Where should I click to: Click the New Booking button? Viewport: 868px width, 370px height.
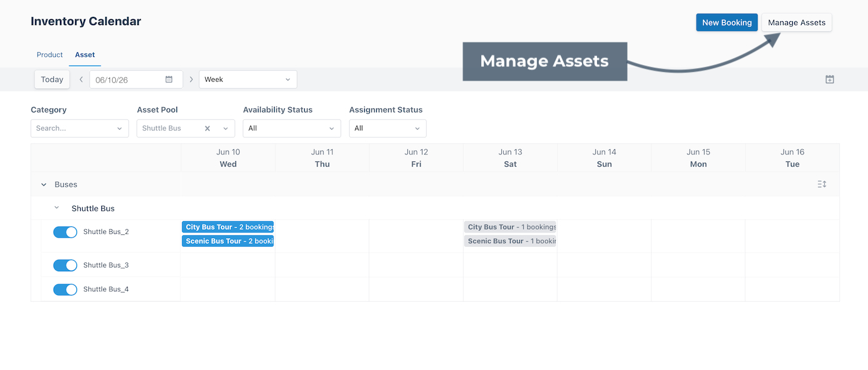727,22
